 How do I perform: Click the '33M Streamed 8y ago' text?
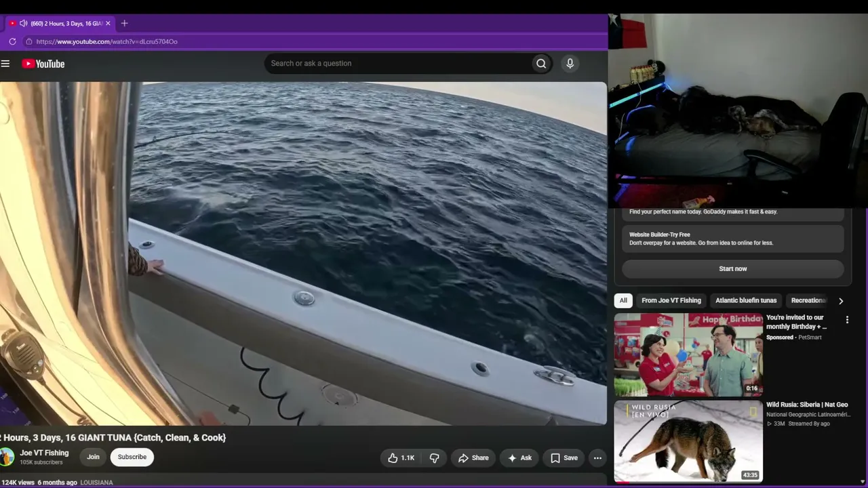tap(798, 424)
